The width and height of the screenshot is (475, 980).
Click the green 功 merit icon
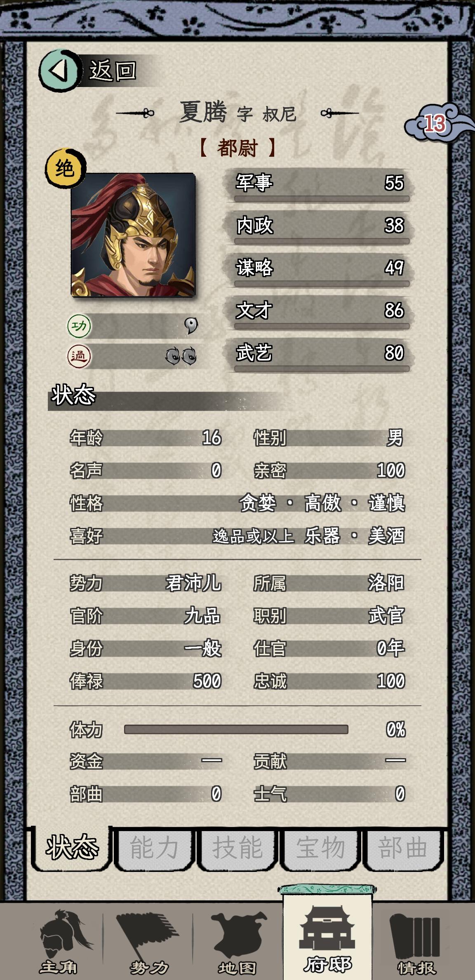pos(79,326)
